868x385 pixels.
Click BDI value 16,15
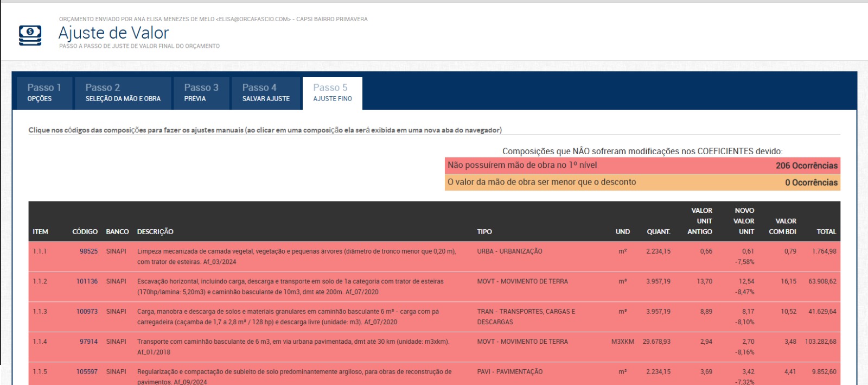pyautogui.click(x=789, y=281)
